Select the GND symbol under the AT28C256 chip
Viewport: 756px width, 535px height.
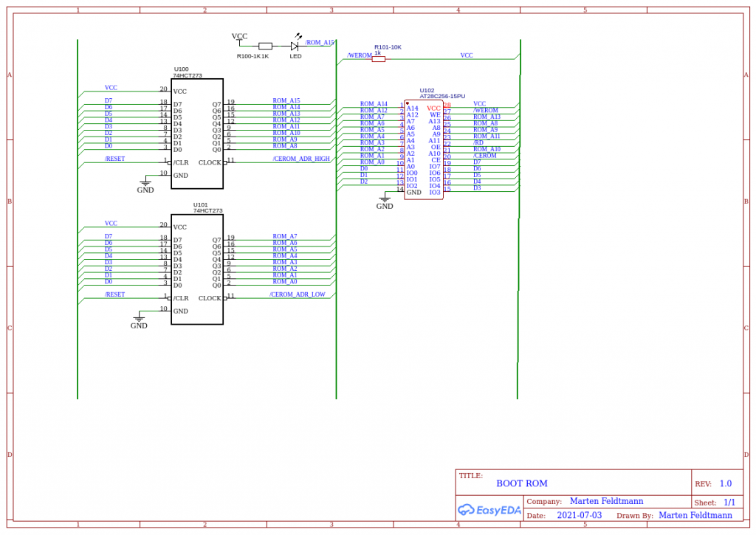(385, 198)
